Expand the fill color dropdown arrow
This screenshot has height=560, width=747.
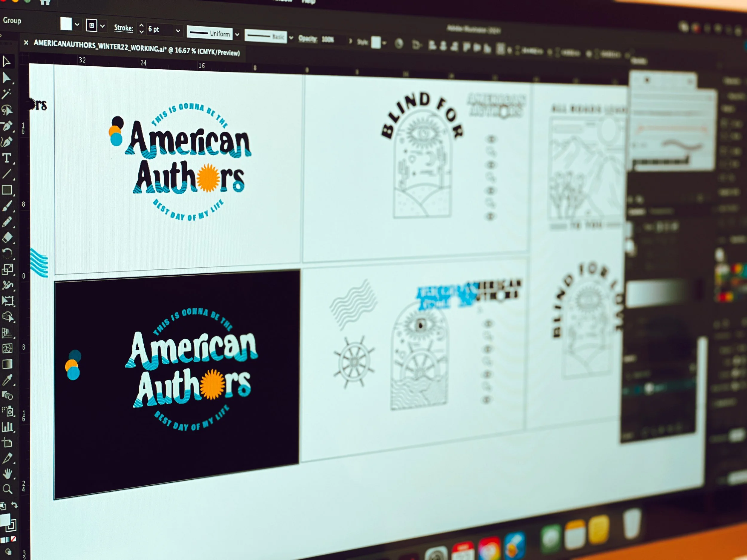[77, 24]
